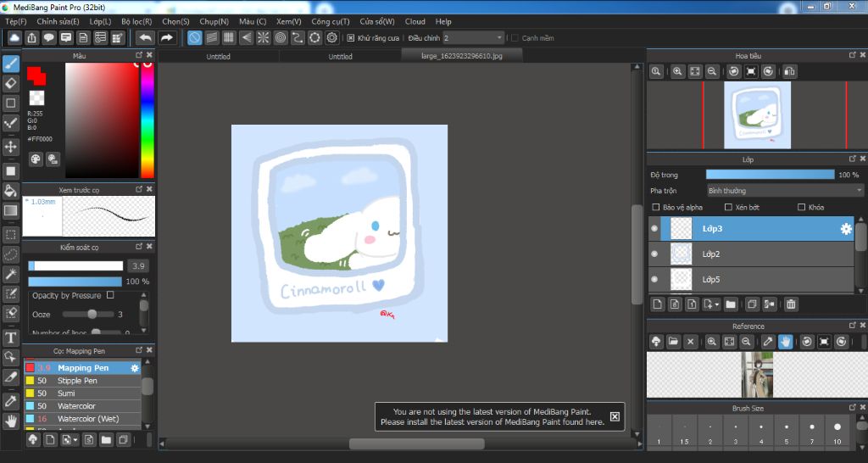Open snap settings gear icon
The height and width of the screenshot is (463, 868).
click(331, 37)
